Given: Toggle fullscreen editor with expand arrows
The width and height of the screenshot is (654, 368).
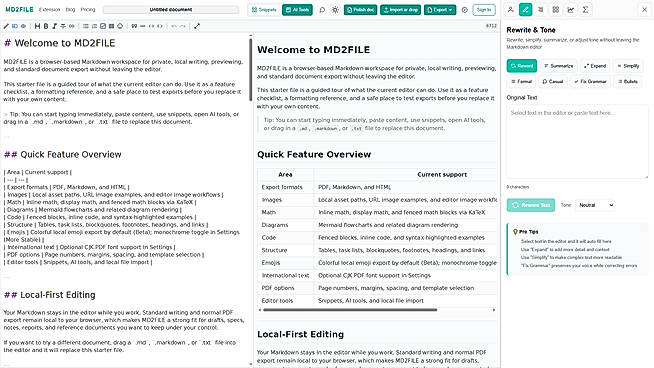Looking at the screenshot, I should pyautogui.click(x=197, y=26).
